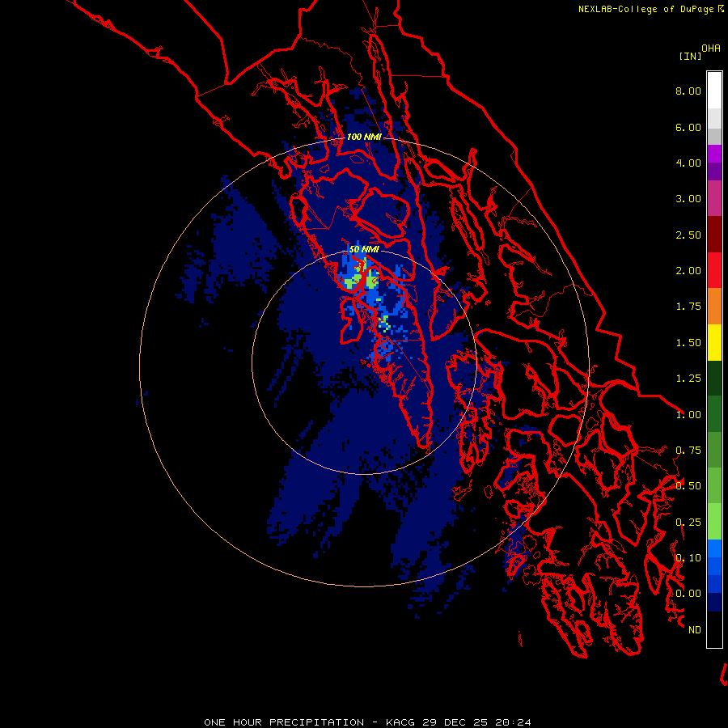Click the 0.75 legend value
The height and width of the screenshot is (728, 728).
point(688,451)
